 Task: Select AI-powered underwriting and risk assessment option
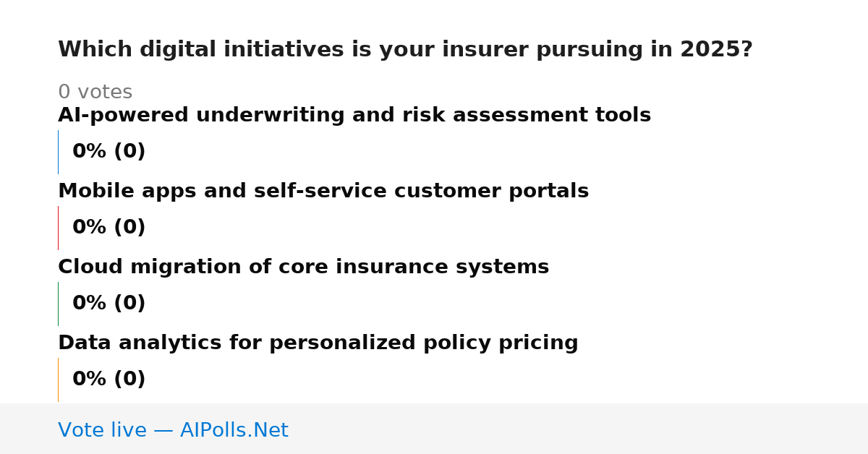click(x=354, y=116)
